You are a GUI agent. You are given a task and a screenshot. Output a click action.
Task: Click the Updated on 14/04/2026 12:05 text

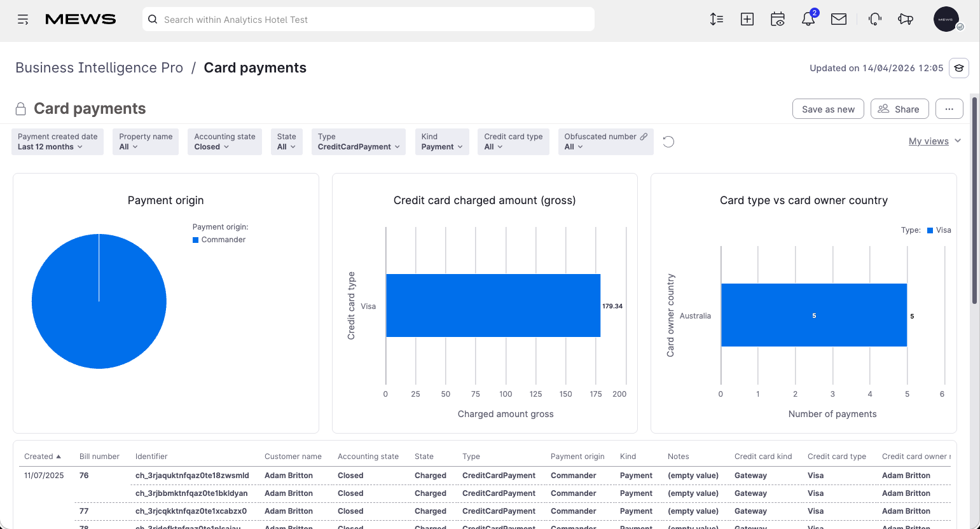[876, 68]
